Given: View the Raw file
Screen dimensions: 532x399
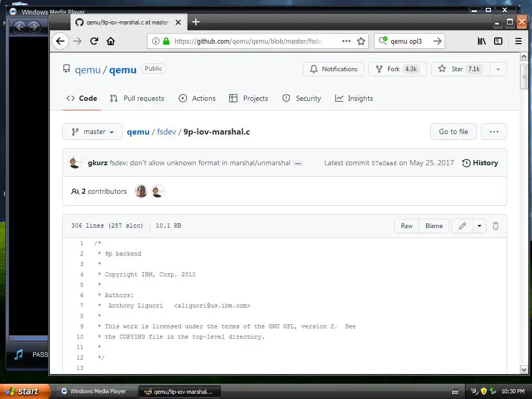Looking at the screenshot, I should (407, 226).
